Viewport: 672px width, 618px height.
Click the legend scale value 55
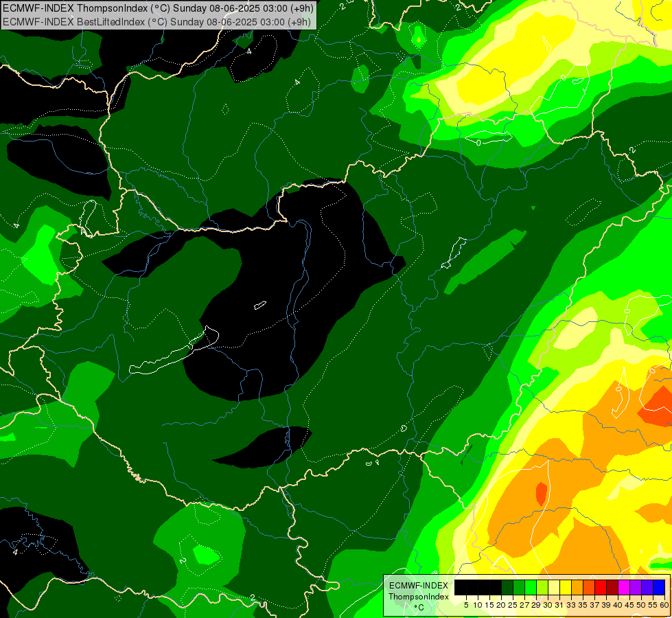tap(652, 605)
